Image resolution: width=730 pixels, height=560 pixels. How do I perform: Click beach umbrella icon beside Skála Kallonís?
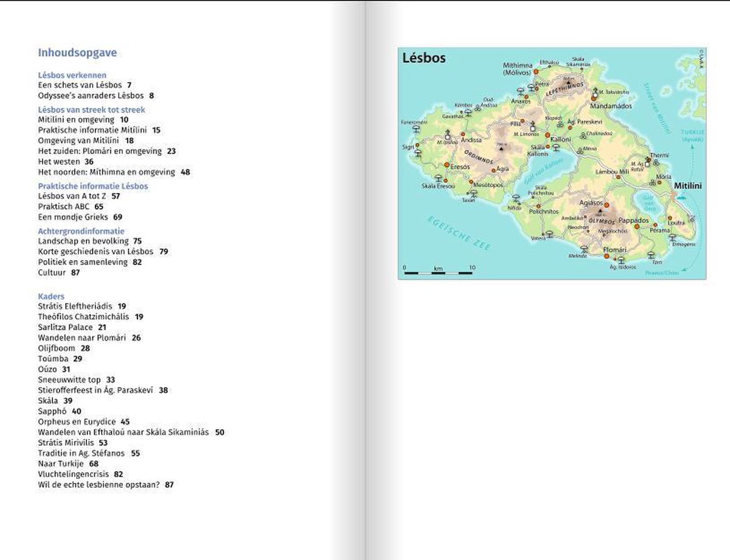(x=556, y=147)
